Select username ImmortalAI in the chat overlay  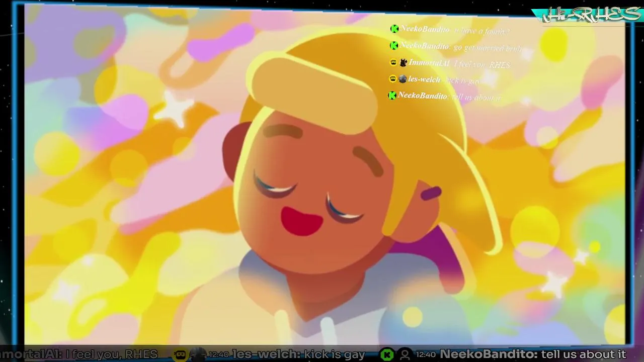point(429,63)
